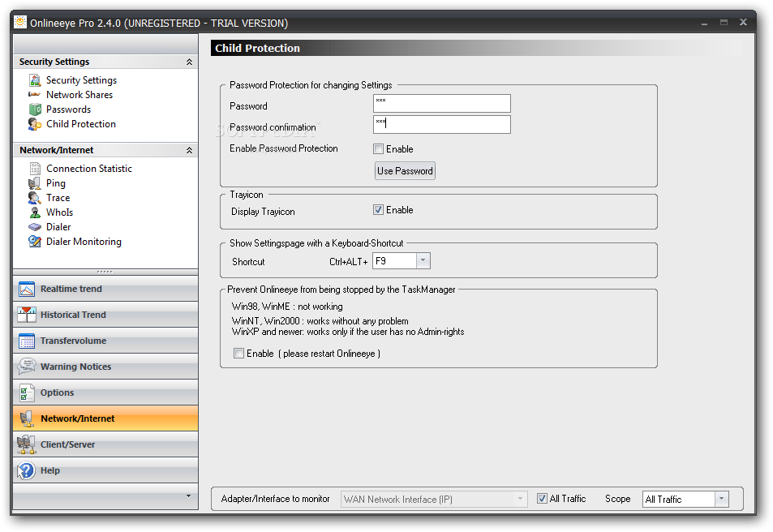The width and height of the screenshot is (773, 532).
Task: Click the Trace magnifier icon
Action: tap(35, 198)
